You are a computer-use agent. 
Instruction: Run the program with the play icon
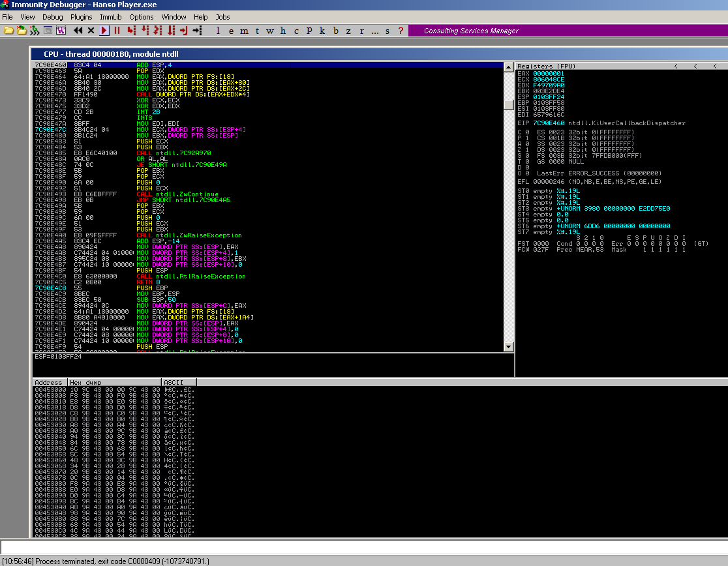tap(104, 31)
